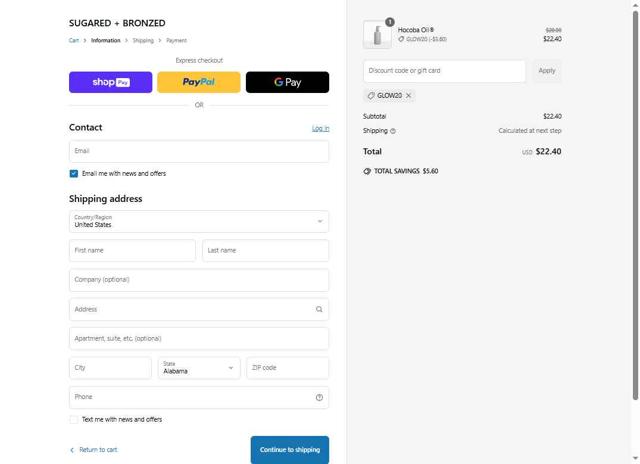640x464 pixels.
Task: Click the address search magnifier icon
Action: coord(319,309)
